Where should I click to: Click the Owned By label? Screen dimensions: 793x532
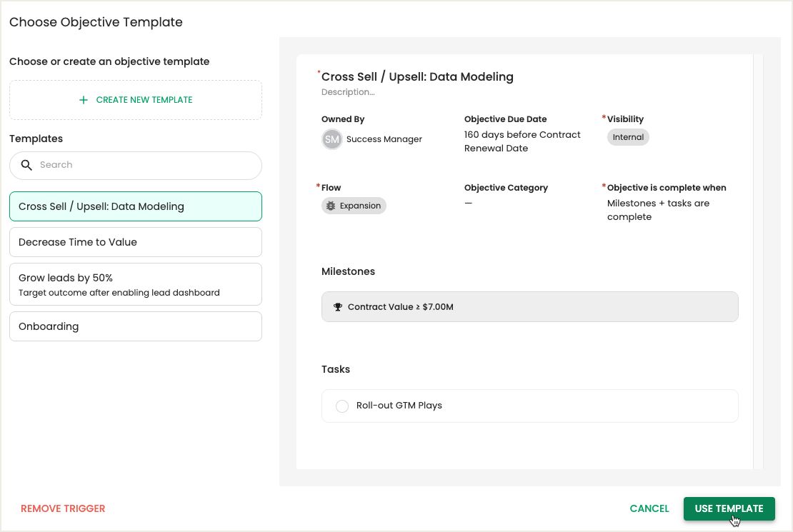343,119
